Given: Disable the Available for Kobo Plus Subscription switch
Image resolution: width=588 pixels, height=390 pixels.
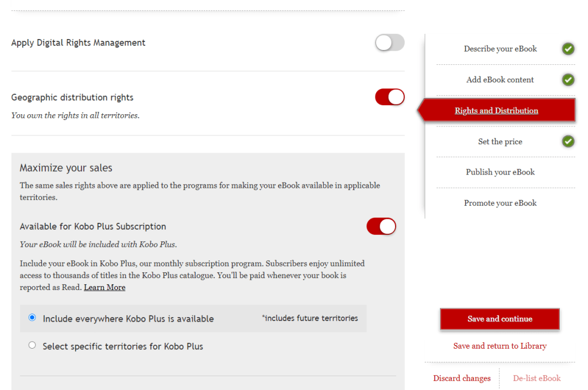Looking at the screenshot, I should click(381, 226).
